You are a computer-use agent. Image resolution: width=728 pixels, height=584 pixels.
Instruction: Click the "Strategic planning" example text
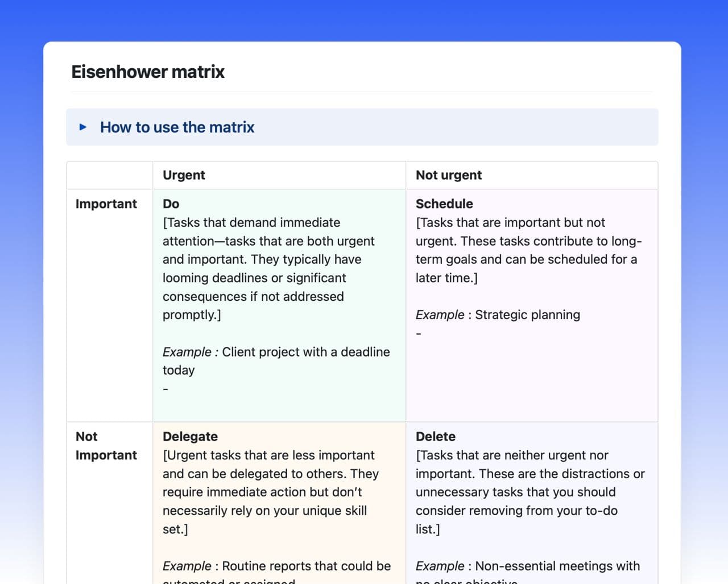point(527,315)
